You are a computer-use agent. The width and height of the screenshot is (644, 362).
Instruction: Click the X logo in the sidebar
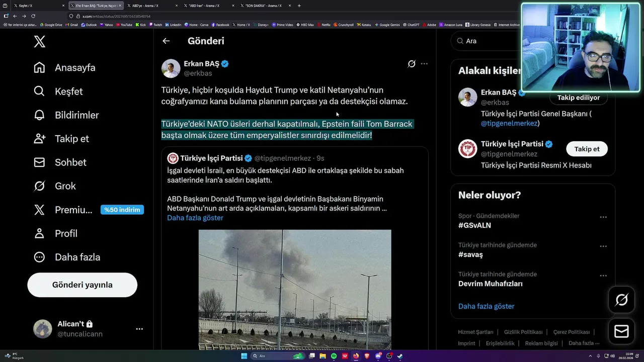(x=39, y=41)
